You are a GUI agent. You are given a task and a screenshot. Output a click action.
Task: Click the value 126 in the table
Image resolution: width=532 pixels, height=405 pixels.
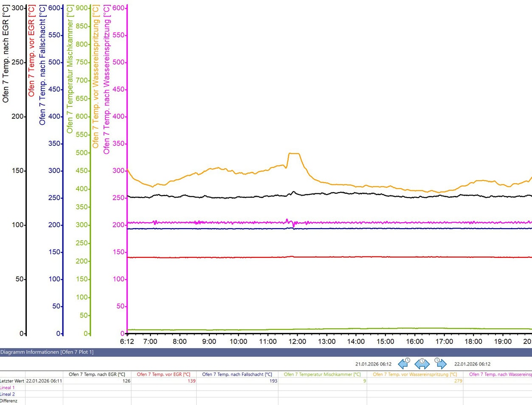[127, 381]
